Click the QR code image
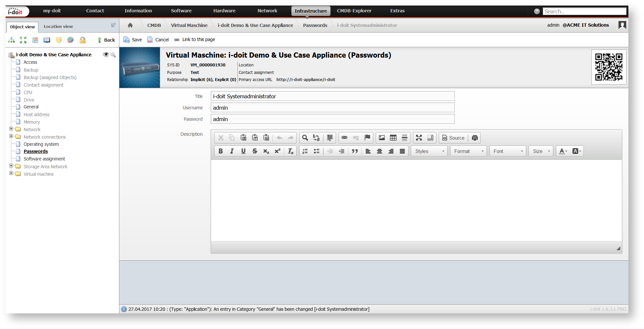 [x=609, y=67]
